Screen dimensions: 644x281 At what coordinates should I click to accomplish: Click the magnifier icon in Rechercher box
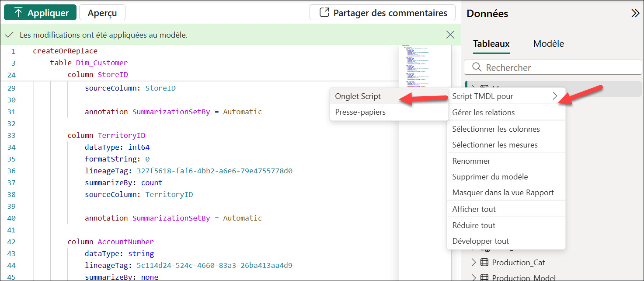[x=476, y=67]
